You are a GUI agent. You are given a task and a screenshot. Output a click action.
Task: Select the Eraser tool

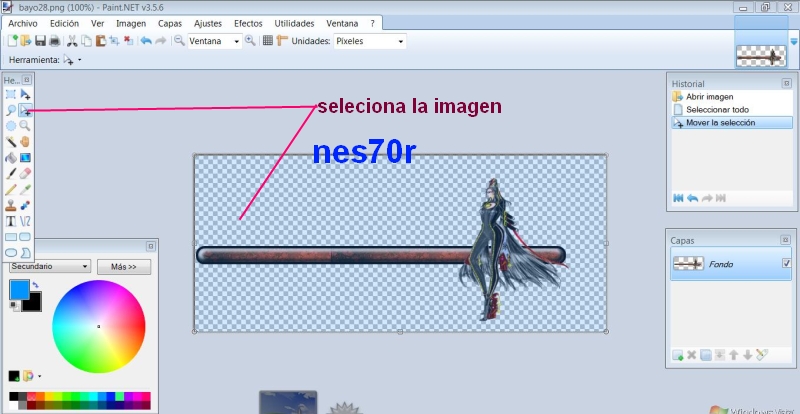tap(25, 174)
